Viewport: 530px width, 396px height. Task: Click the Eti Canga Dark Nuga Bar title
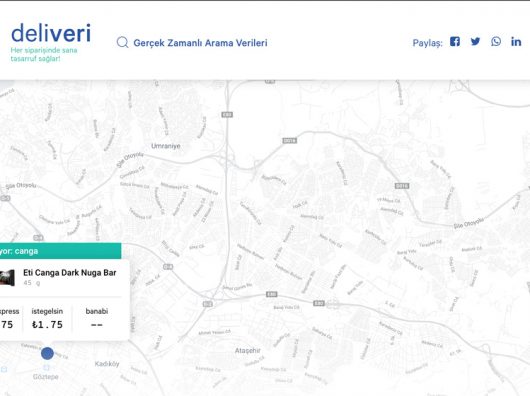coord(70,273)
